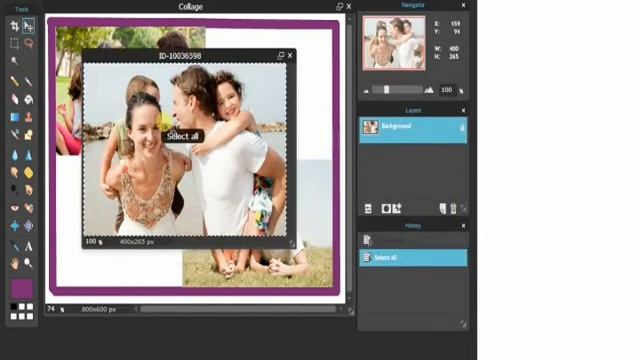Image resolution: width=640 pixels, height=360 pixels.
Task: Toggle layer settings in Layers panel
Action: 368,209
